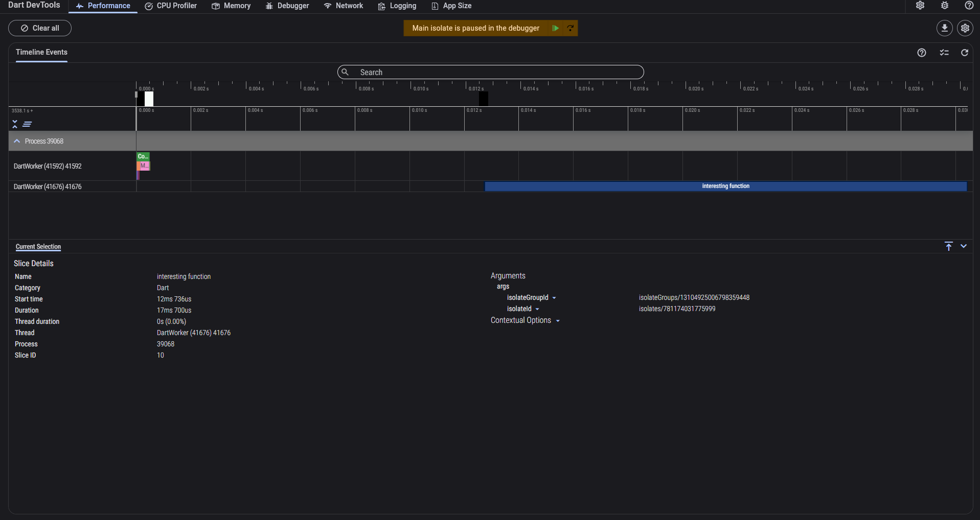Move details panel to top arrow icon
Image resolution: width=980 pixels, height=520 pixels.
point(949,246)
